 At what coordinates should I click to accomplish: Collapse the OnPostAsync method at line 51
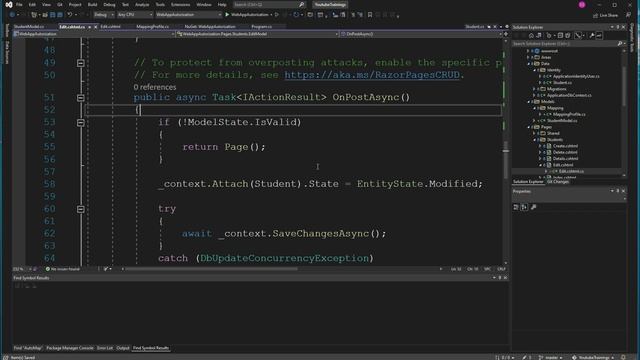click(80, 98)
